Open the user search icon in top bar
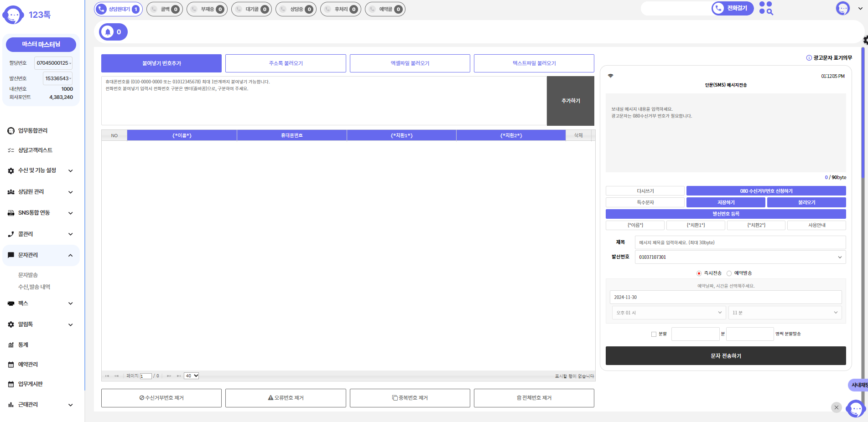 pos(766,8)
